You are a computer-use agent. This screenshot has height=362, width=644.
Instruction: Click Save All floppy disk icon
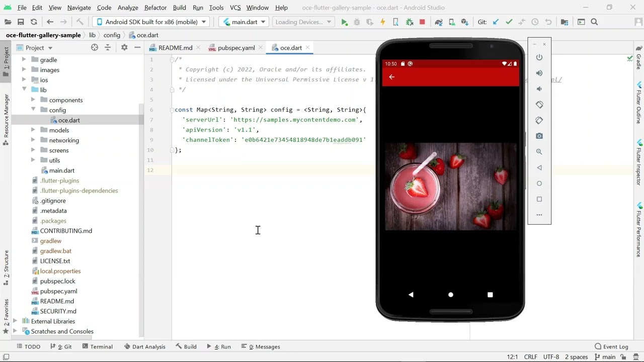[21, 22]
